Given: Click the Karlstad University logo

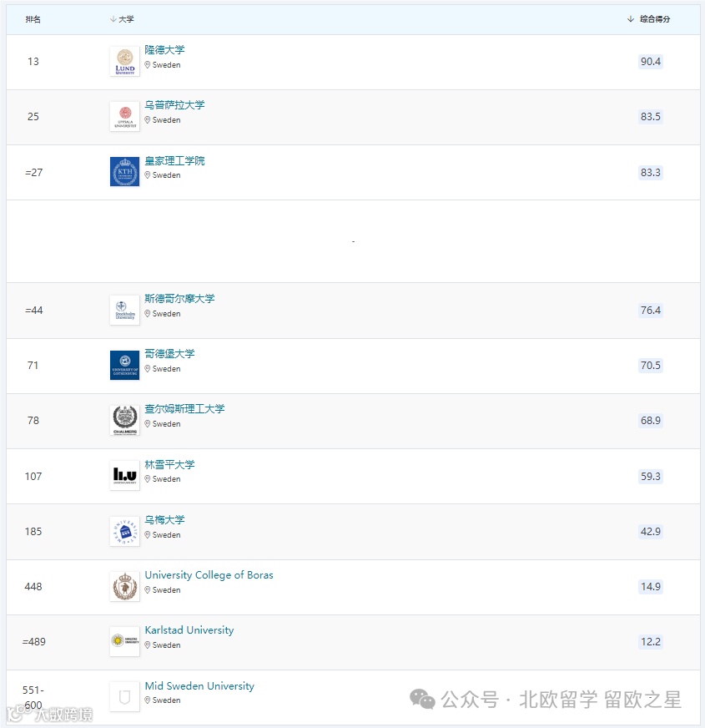Looking at the screenshot, I should (x=125, y=641).
